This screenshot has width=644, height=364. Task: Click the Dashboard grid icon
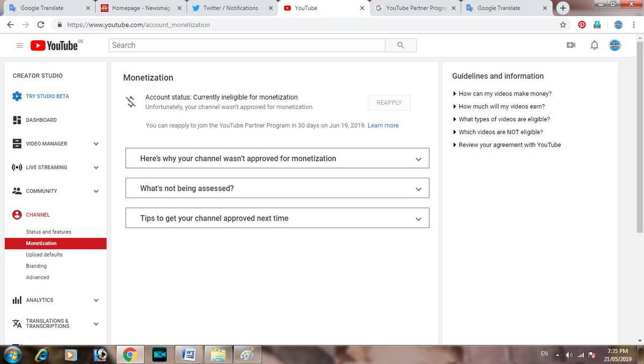(x=17, y=120)
